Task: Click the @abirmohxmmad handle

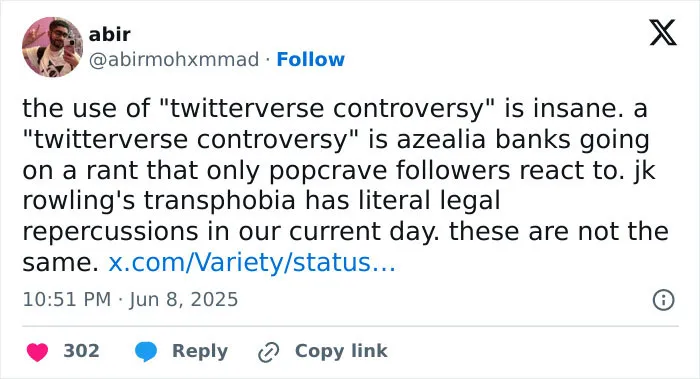Action: pyautogui.click(x=174, y=59)
